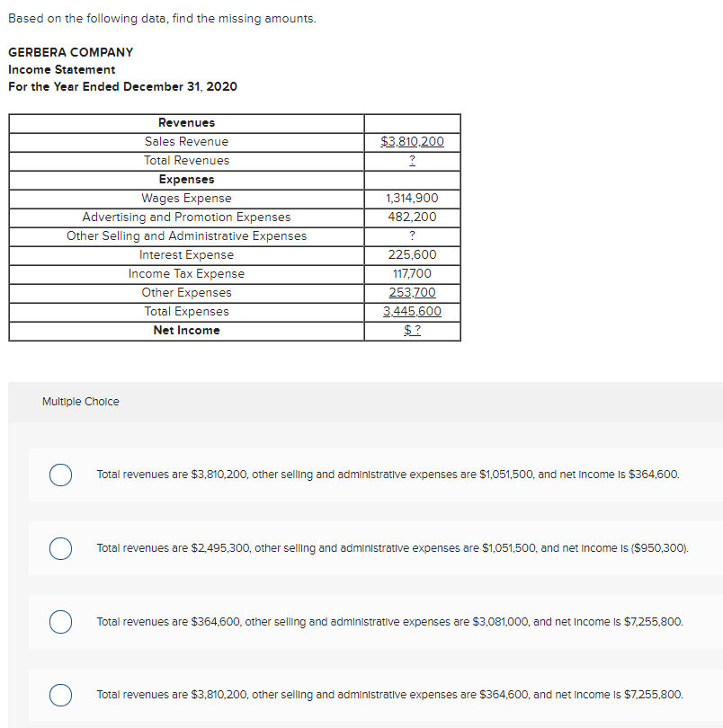The image size is (723, 728).
Task: Click the Multiple Choice section label
Action: [x=81, y=402]
